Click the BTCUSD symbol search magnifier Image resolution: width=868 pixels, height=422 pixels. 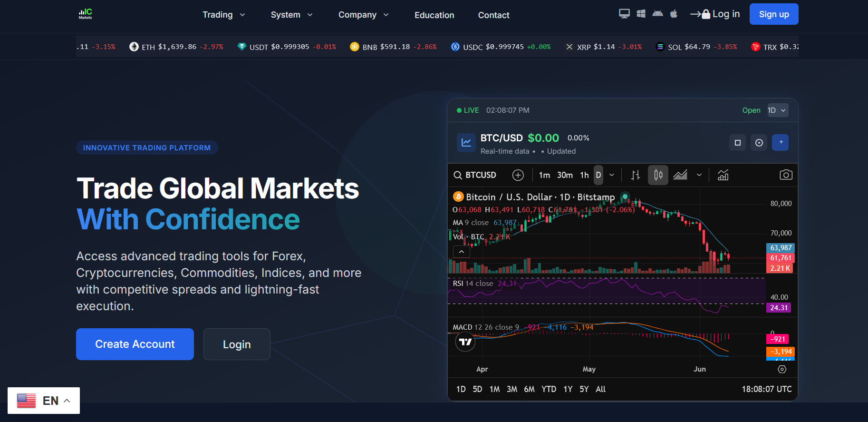click(458, 175)
